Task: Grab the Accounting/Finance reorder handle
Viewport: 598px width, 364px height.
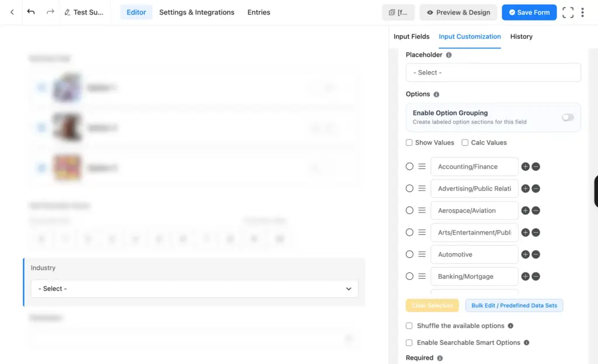Action: pyautogui.click(x=422, y=166)
